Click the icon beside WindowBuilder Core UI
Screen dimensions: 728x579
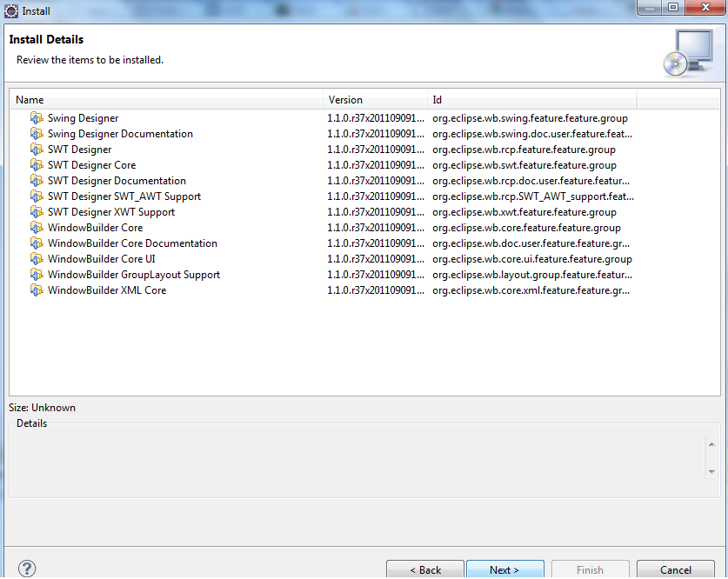click(37, 259)
